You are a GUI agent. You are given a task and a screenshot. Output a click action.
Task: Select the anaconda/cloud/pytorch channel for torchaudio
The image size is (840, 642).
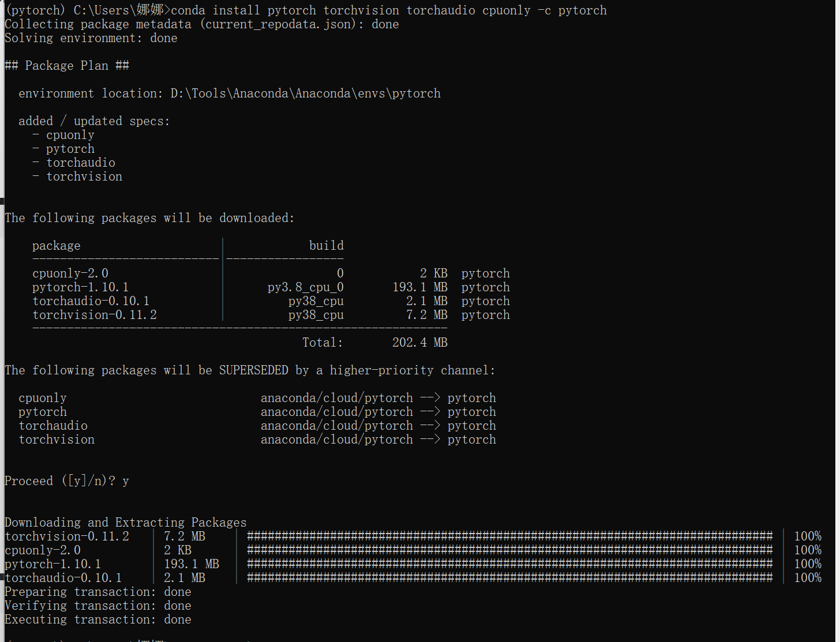pos(336,425)
